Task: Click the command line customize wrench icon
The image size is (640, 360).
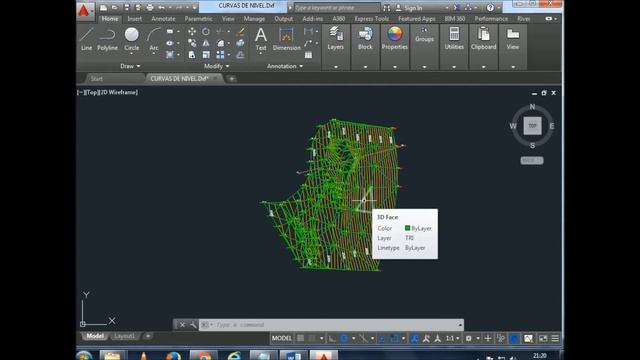Action: tap(193, 325)
